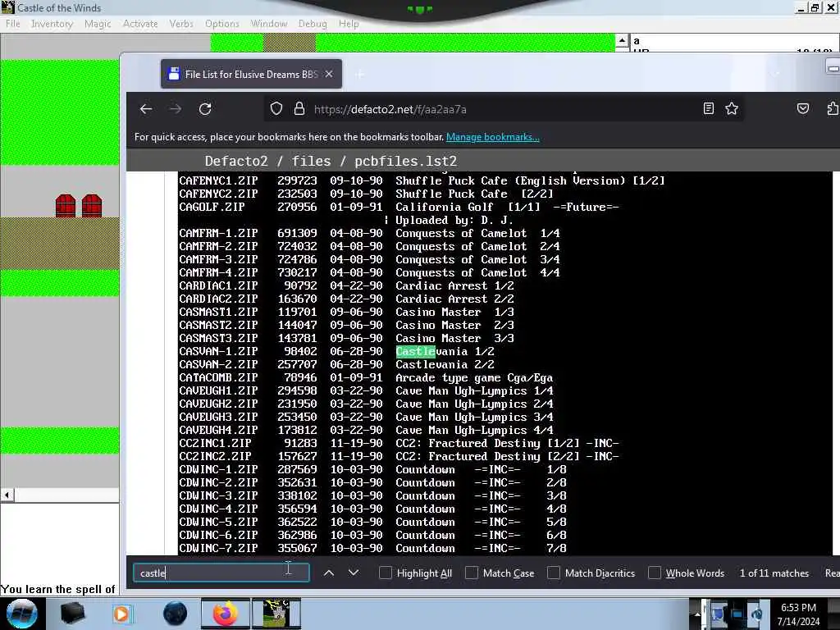Click the CAGOLF.ZIP file name

[x=212, y=207]
